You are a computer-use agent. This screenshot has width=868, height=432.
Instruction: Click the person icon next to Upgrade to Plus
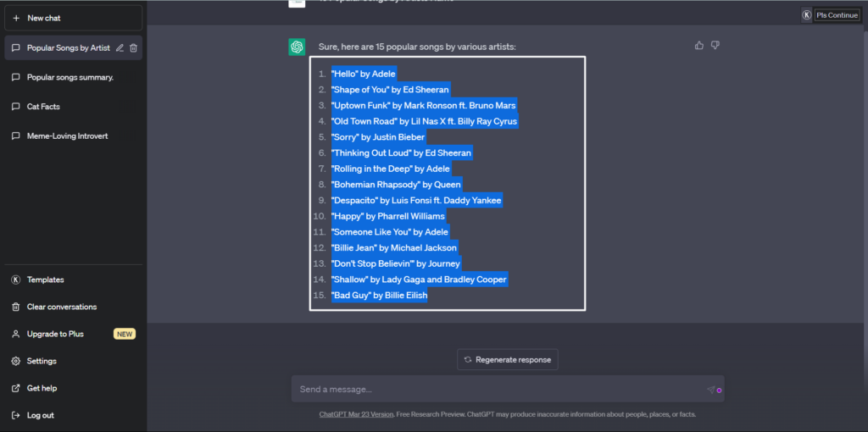pyautogui.click(x=16, y=334)
